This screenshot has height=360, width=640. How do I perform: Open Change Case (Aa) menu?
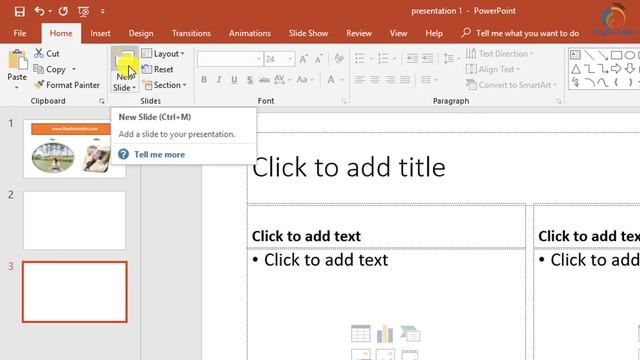coord(304,80)
